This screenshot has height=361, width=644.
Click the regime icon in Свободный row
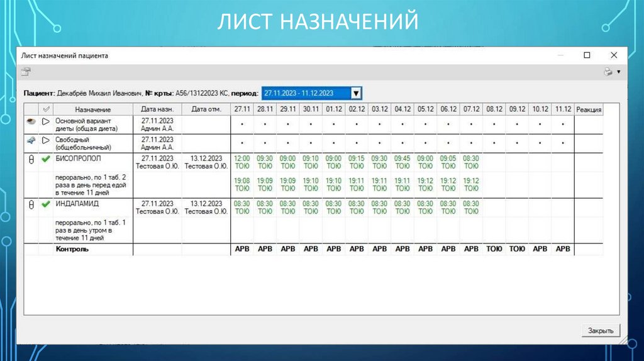click(x=31, y=140)
